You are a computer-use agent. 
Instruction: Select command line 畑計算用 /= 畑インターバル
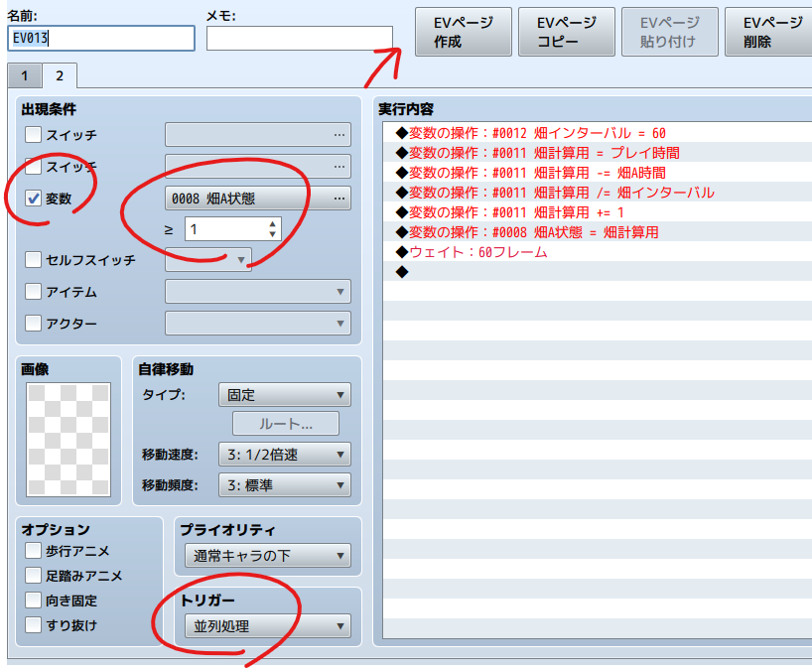598,193
